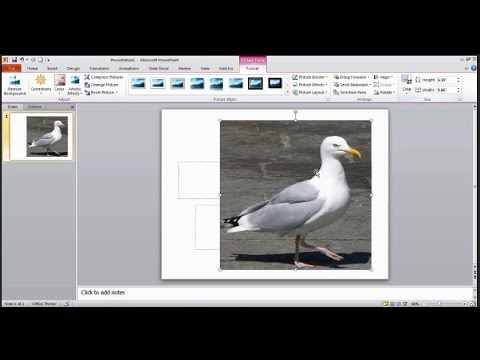The width and height of the screenshot is (480, 360).
Task: Click the Undo icon
Action: click(x=22, y=60)
